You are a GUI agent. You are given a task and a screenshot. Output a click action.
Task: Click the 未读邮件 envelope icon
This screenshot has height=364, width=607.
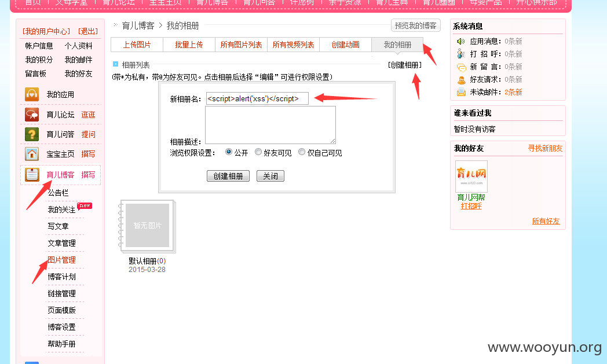pyautogui.click(x=461, y=92)
